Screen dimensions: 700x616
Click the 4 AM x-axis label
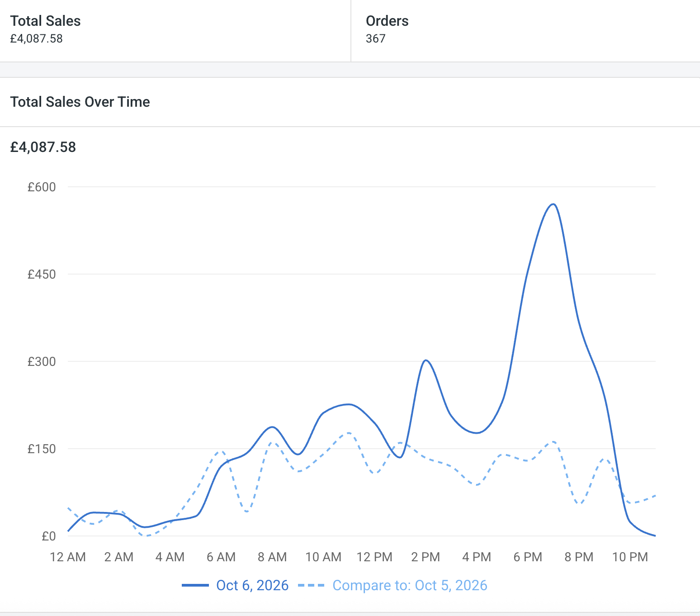pyautogui.click(x=170, y=557)
